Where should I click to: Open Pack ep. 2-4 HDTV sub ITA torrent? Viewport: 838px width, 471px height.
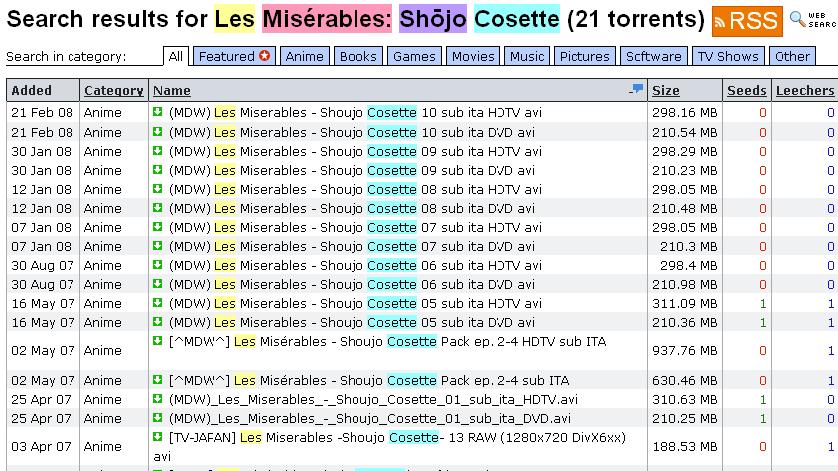click(x=387, y=341)
